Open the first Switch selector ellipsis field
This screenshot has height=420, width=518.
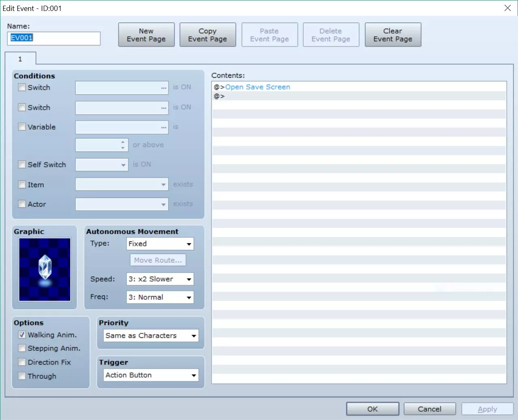(x=122, y=87)
